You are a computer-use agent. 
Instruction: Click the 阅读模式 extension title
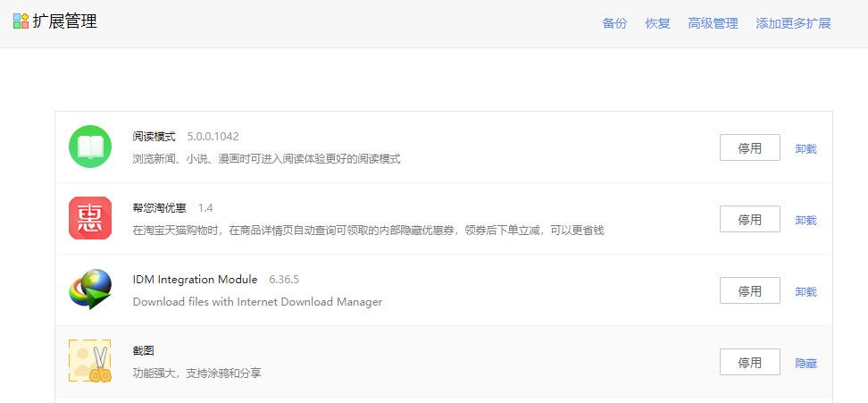point(154,137)
